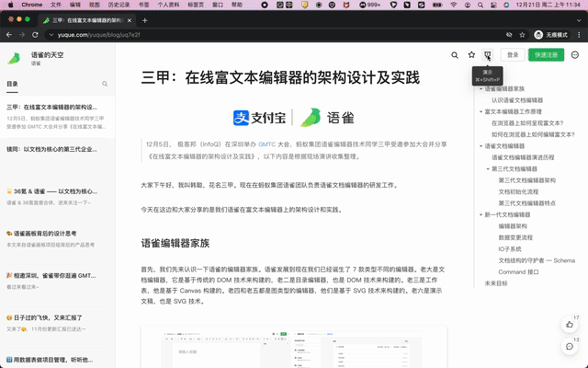This screenshot has height=368, width=588.
Task: Jump to 数据变更流程 in outline
Action: (x=515, y=237)
